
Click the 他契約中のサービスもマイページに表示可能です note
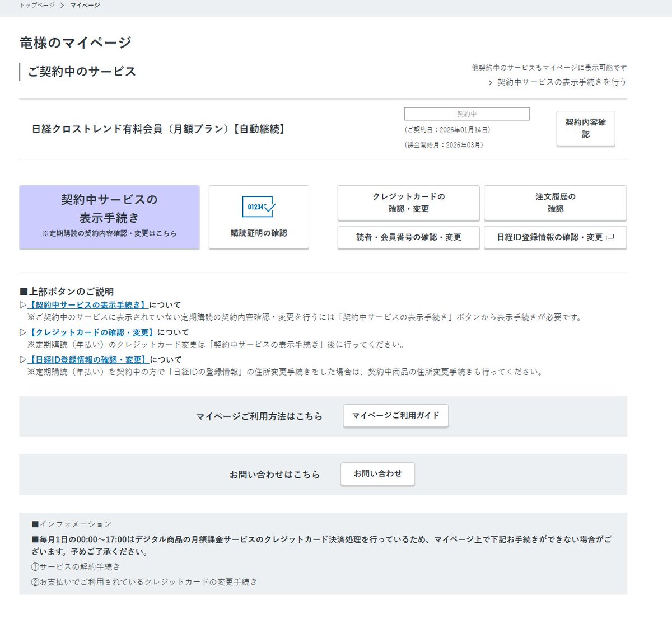point(549,68)
